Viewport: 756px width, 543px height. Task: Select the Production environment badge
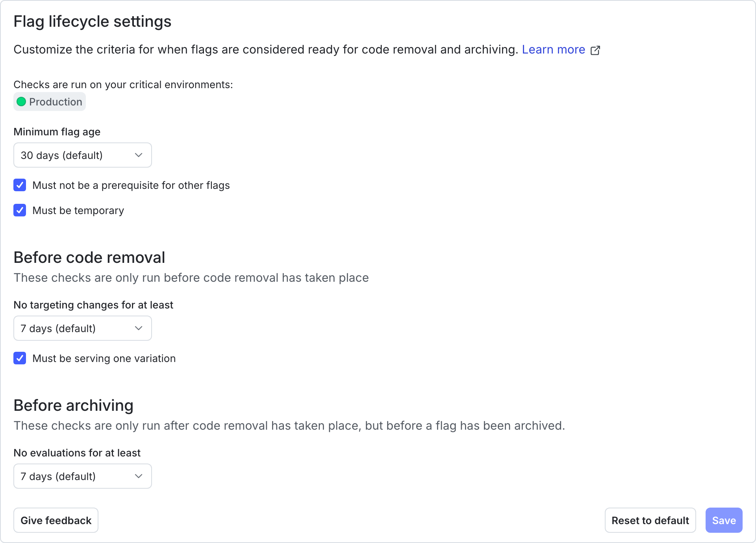click(49, 102)
